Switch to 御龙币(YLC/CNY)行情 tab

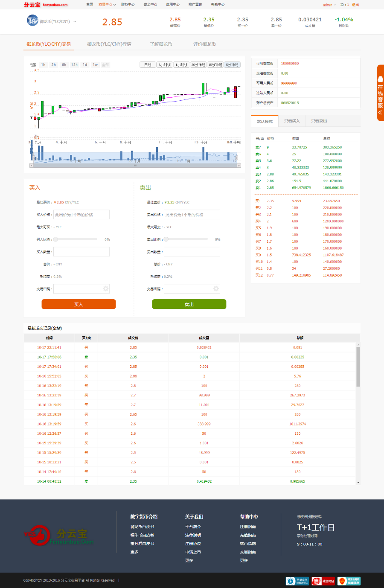pos(109,44)
